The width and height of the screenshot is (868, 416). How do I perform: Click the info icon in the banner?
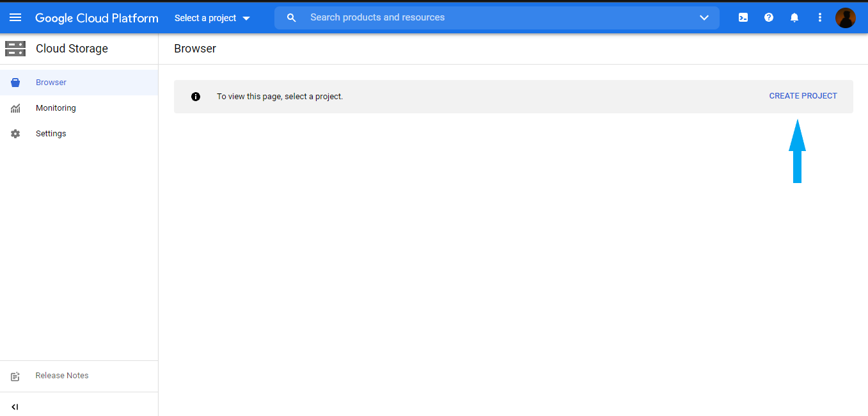click(x=196, y=97)
